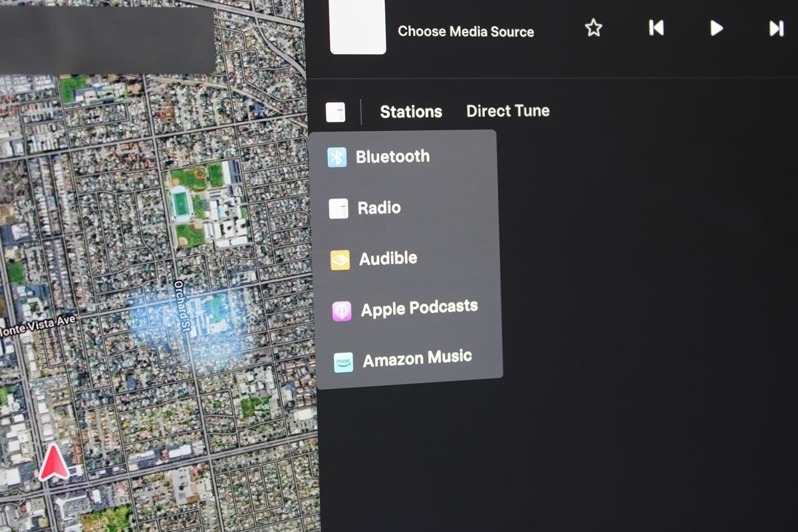Click the Choose Media Source title
The height and width of the screenshot is (532, 798).
pyautogui.click(x=465, y=31)
